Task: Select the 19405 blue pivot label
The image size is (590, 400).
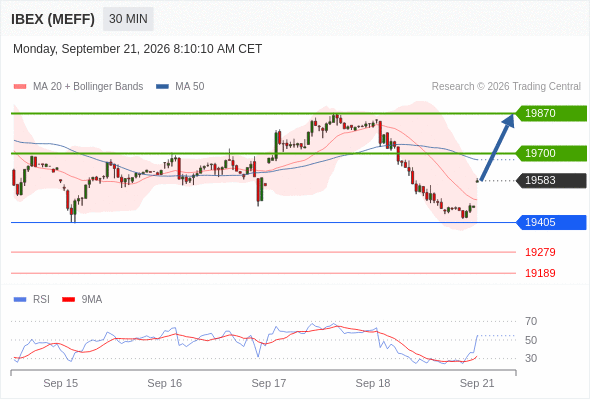Action: 551,222
